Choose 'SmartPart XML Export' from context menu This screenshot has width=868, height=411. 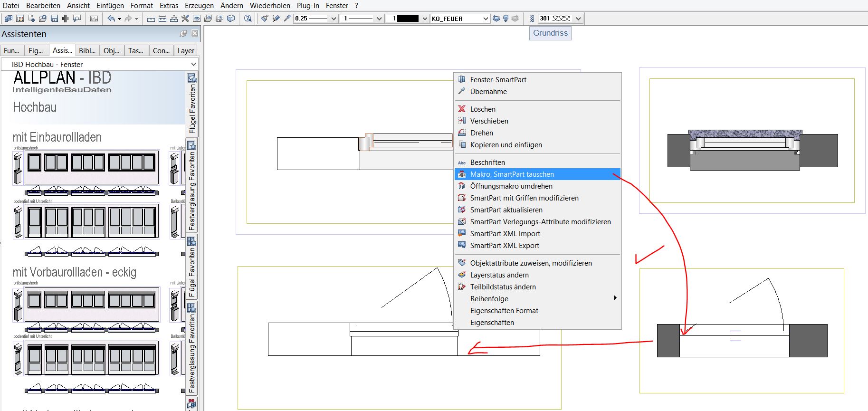pos(505,246)
